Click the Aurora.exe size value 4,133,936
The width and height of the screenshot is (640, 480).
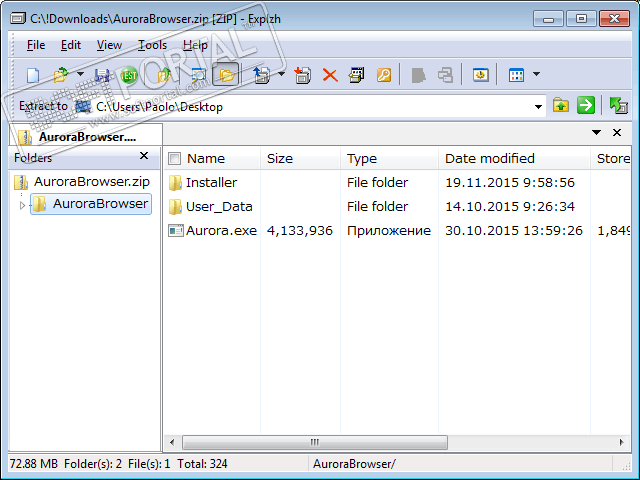(x=300, y=231)
